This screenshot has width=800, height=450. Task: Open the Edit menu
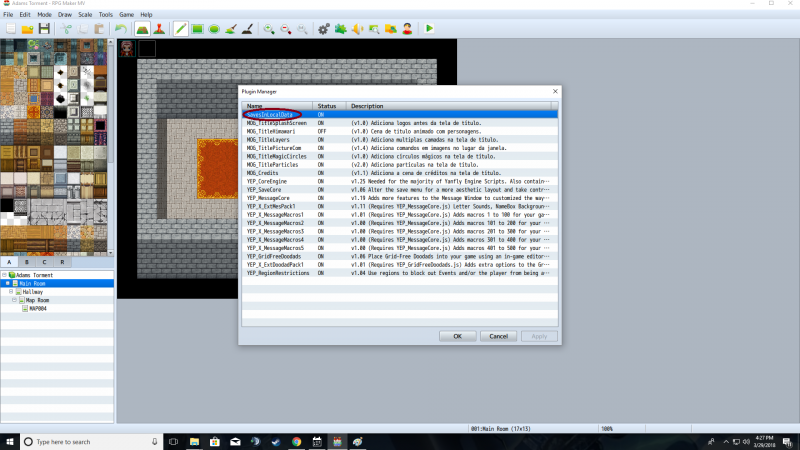pyautogui.click(x=25, y=15)
